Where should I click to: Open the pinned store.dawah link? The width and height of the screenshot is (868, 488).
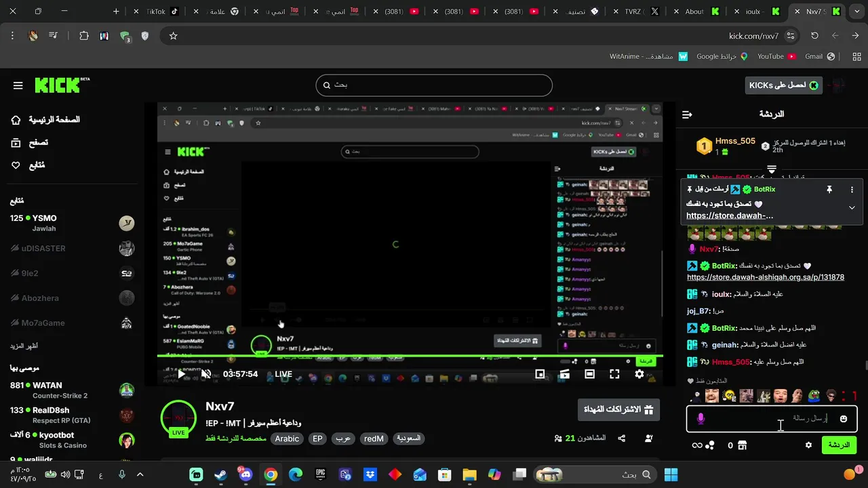click(x=730, y=216)
